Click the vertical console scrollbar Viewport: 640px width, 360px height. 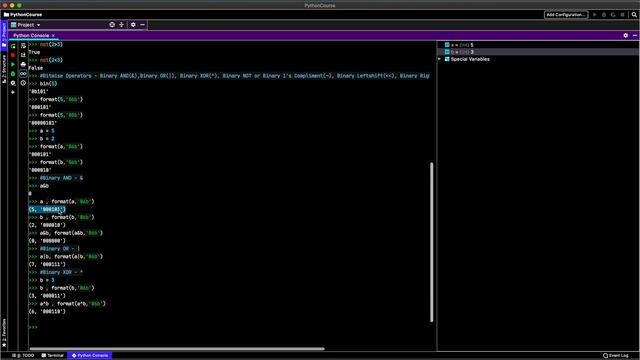pyautogui.click(x=431, y=242)
